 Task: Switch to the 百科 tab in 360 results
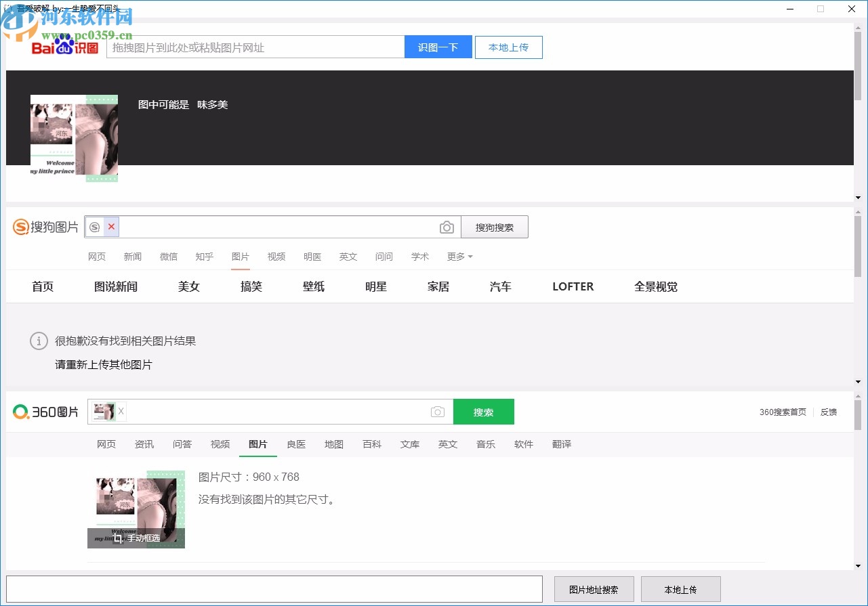(372, 444)
